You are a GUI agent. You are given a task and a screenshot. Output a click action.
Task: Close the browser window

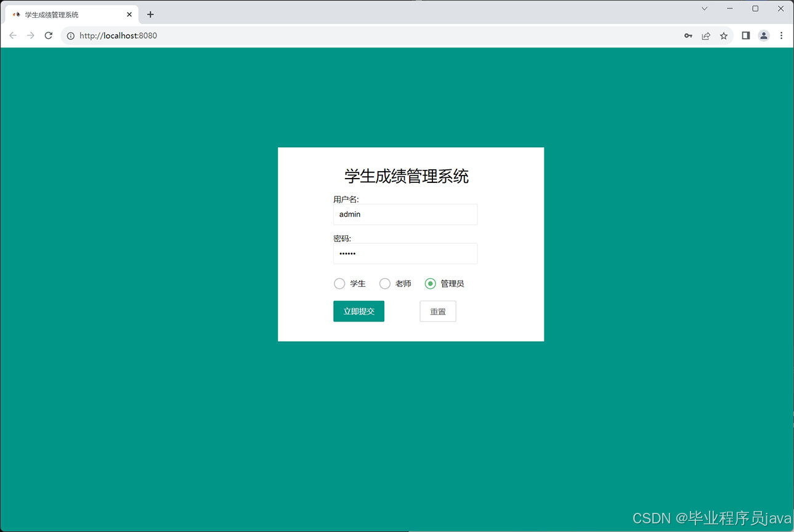[x=780, y=9]
